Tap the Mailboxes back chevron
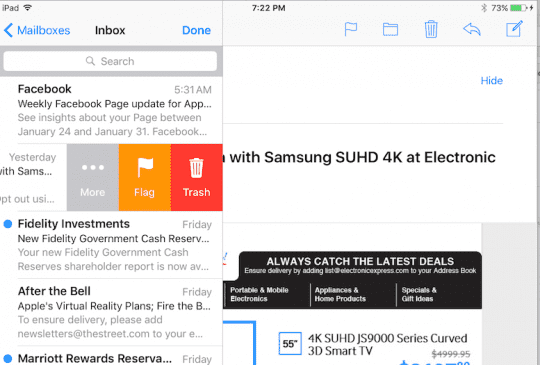The image size is (540, 365). point(8,30)
